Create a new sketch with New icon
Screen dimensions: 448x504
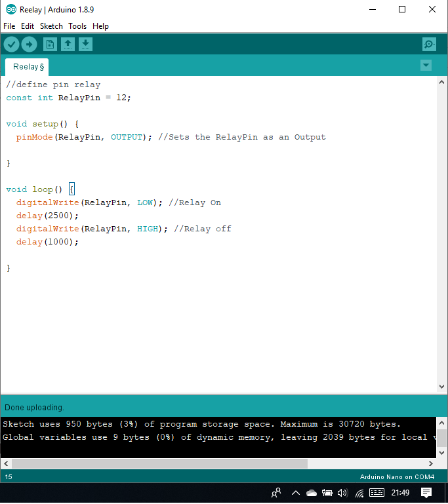click(x=50, y=45)
